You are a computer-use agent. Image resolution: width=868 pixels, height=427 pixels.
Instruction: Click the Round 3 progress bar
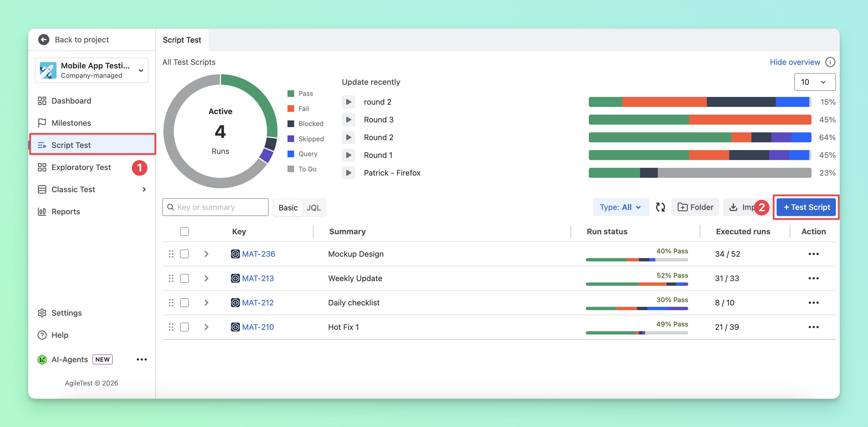[x=700, y=120]
